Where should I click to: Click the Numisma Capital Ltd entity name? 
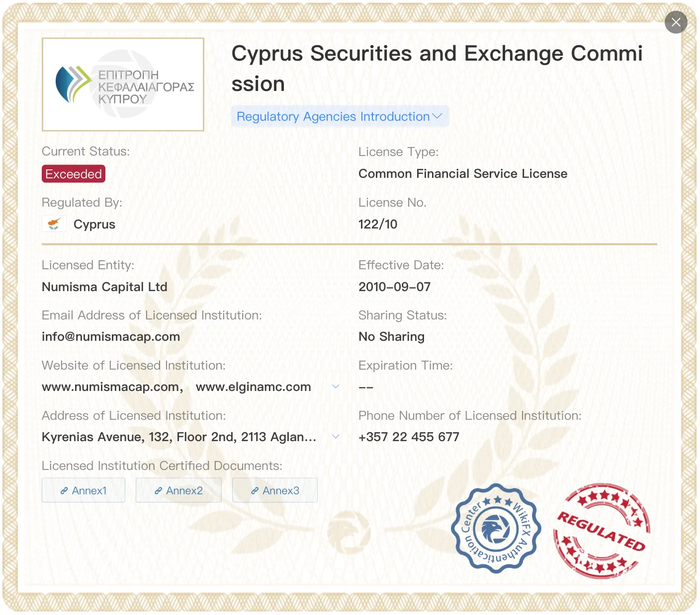pos(104,287)
